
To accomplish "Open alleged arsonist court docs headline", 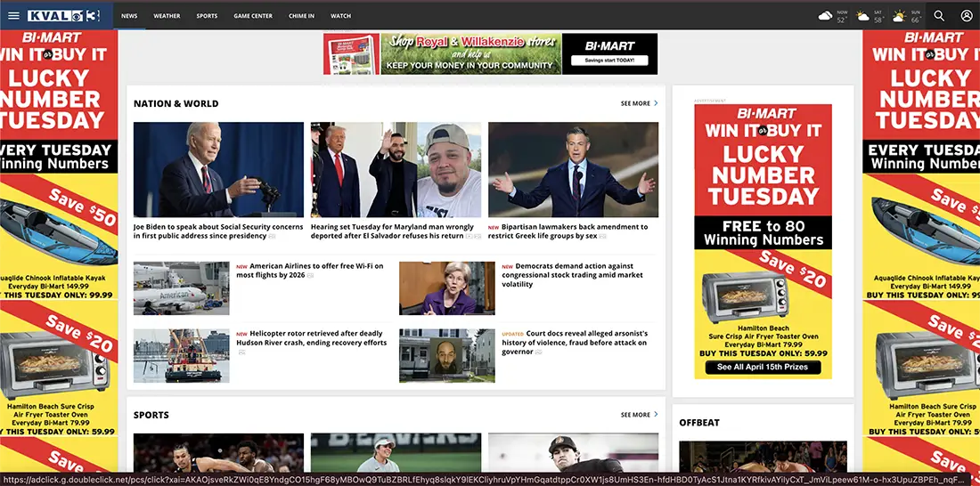I will (x=575, y=343).
